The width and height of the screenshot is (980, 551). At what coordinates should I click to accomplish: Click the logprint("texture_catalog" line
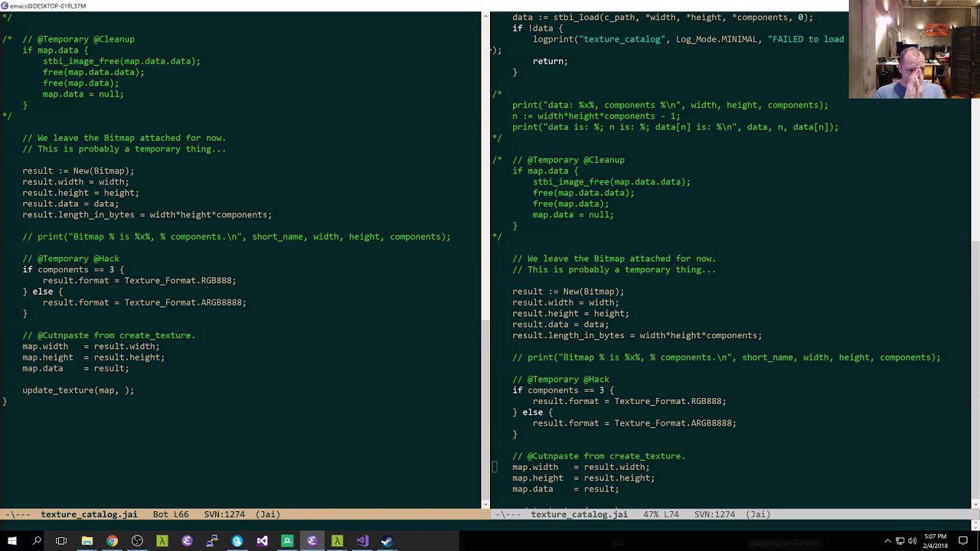(688, 39)
